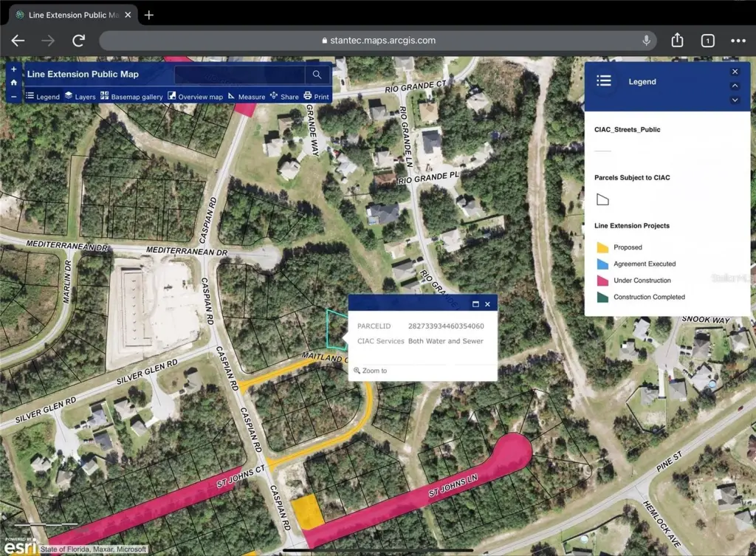Zoom in on the map with plus button

tap(13, 69)
